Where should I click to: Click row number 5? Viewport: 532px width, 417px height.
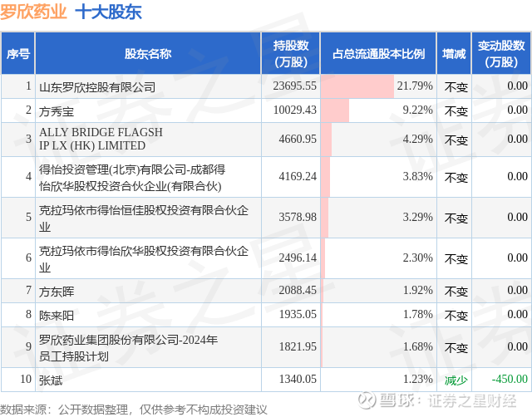pos(29,217)
